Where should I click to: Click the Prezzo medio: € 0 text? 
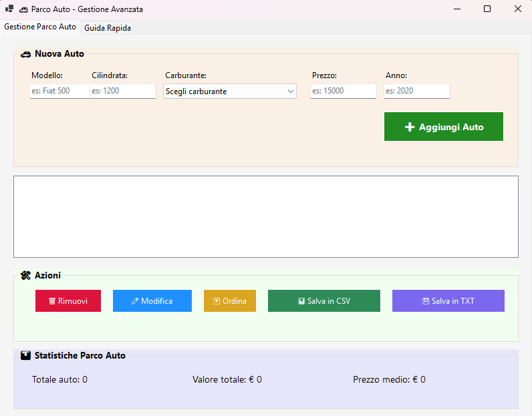pos(389,379)
